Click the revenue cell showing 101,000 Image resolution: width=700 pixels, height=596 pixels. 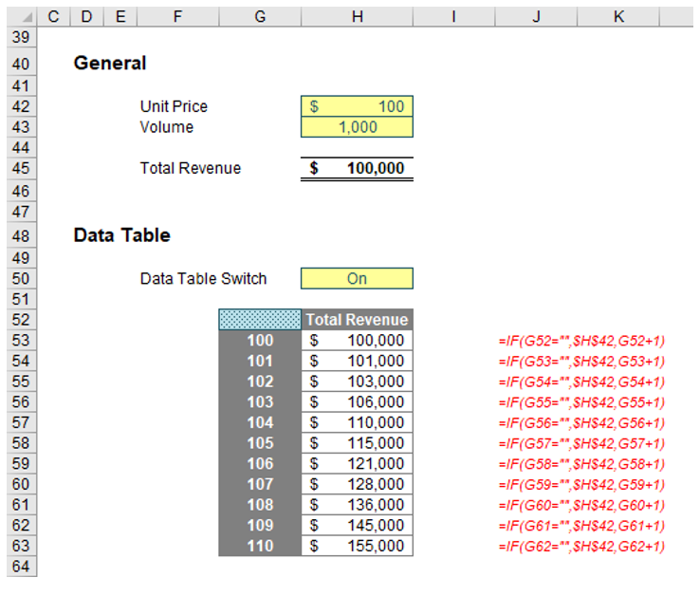358,361
